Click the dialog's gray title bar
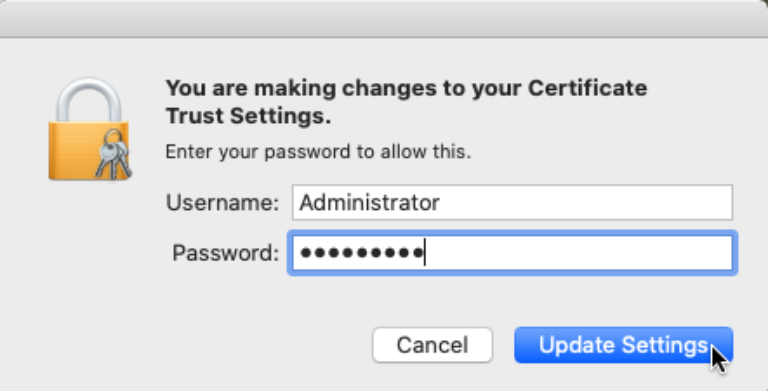This screenshot has height=391, width=768. pyautogui.click(x=384, y=19)
